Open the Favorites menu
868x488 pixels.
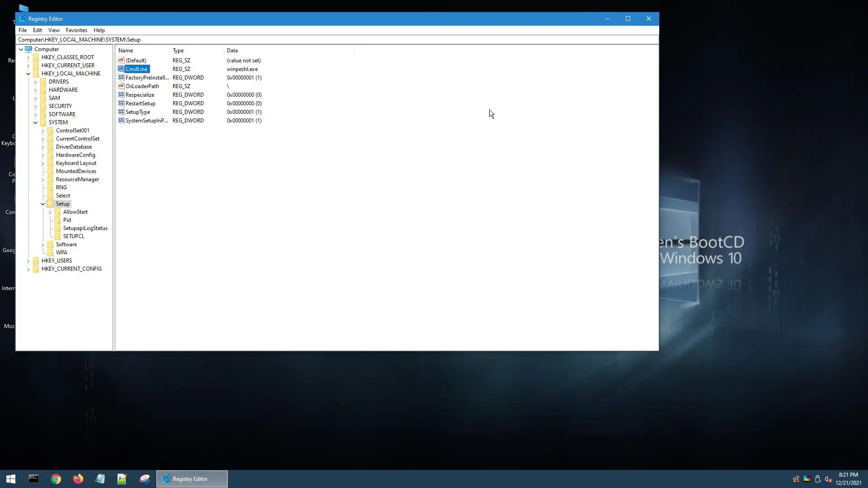click(76, 30)
